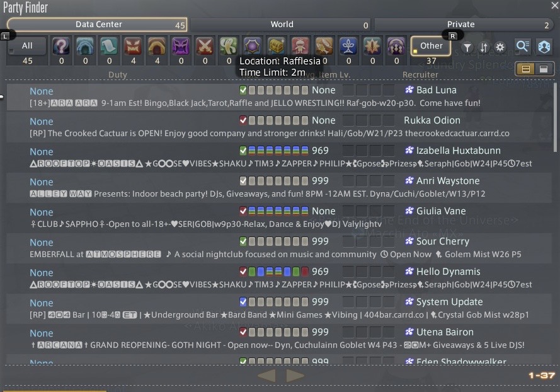Go to the next page arrow
This screenshot has width=560, height=392.
295,376
